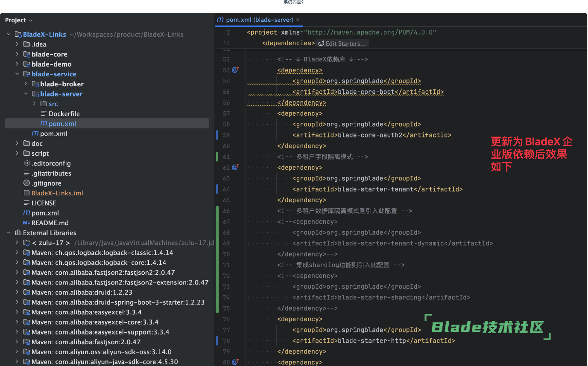Screen dimensions: 588x366
Task: Click line 66 green change marker
Action: (217, 211)
